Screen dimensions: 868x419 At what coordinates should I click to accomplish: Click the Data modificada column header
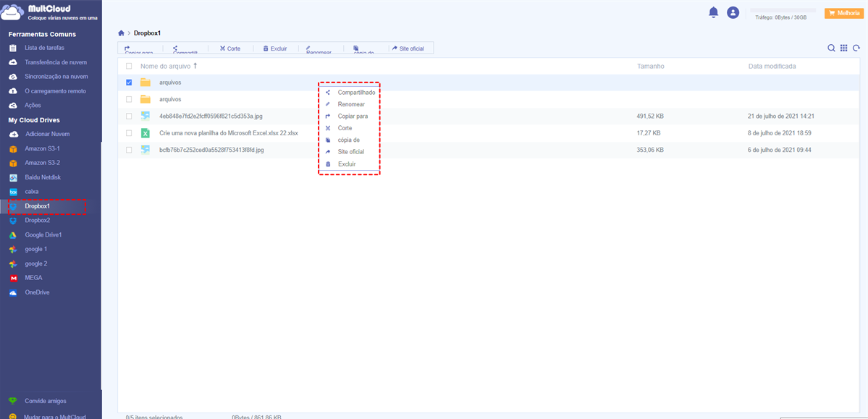[x=772, y=66]
